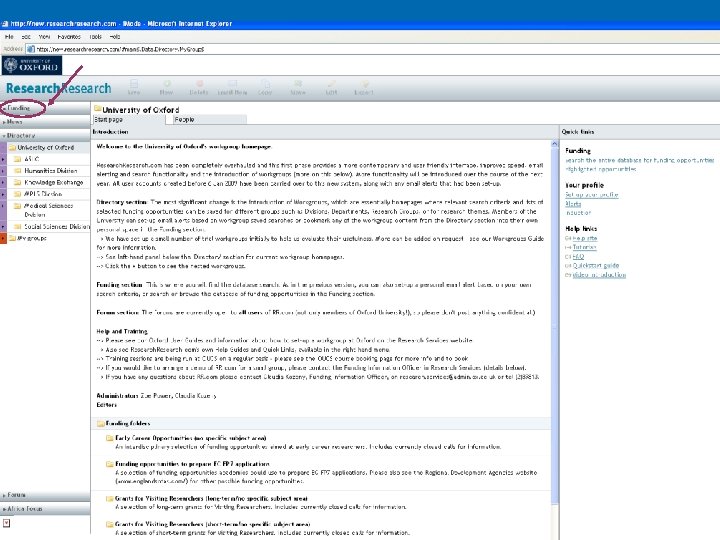Screen dimensions: 720x540
Task: Click the folder icon beside Knowledge Exchange
Action: (x=17, y=182)
